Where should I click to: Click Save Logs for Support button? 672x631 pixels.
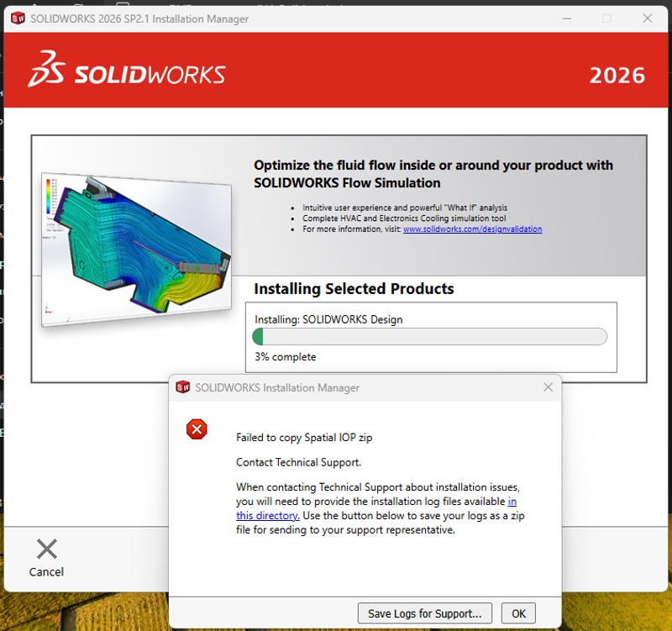pyautogui.click(x=425, y=613)
